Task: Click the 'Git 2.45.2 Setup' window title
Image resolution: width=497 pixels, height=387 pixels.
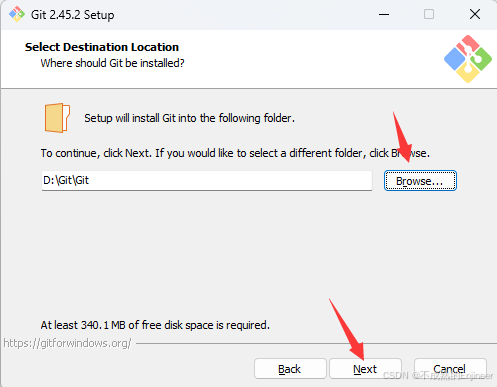Action: [72, 15]
